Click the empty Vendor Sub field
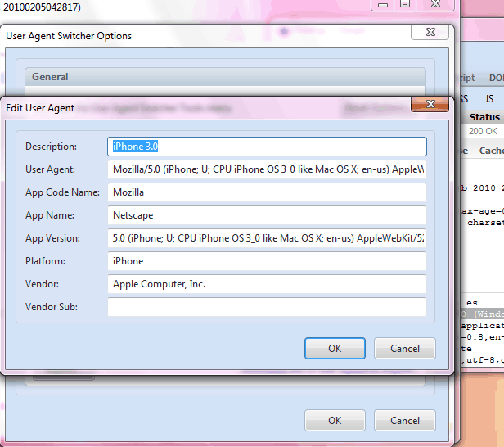This screenshot has width=504, height=447. click(267, 307)
